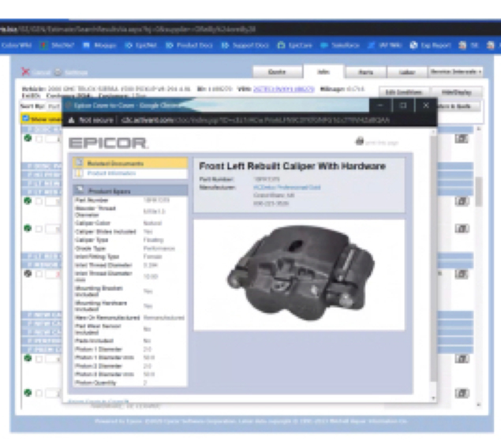Click the Edit Conditions button
Screen dimensions: 501x448
[x=401, y=92]
